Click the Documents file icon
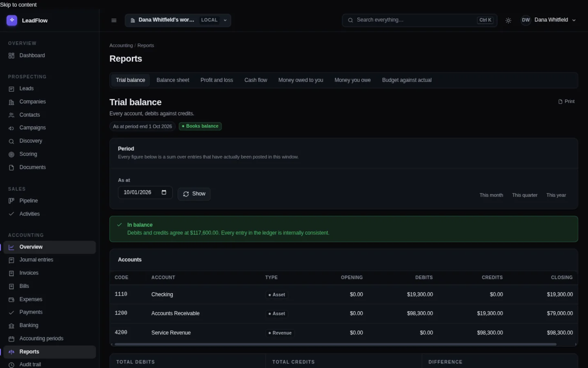 11,168
